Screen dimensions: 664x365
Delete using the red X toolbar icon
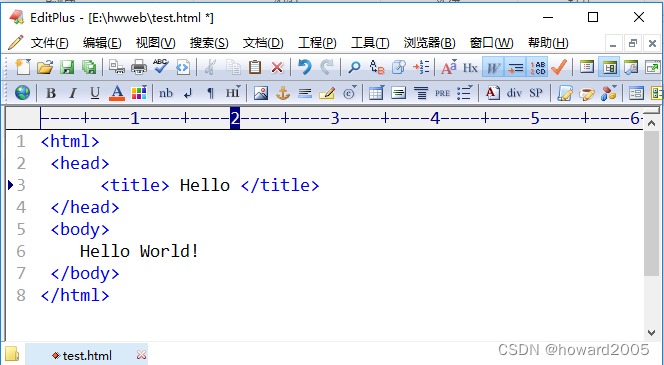[277, 67]
